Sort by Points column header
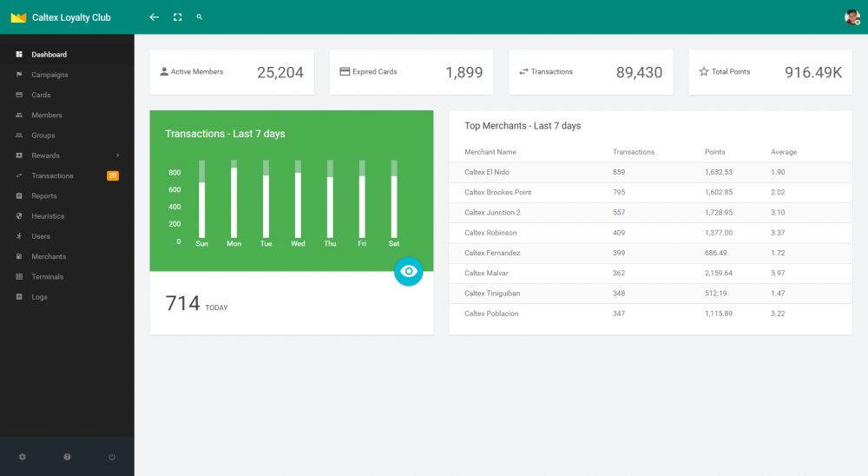The width and height of the screenshot is (868, 476). 714,152
